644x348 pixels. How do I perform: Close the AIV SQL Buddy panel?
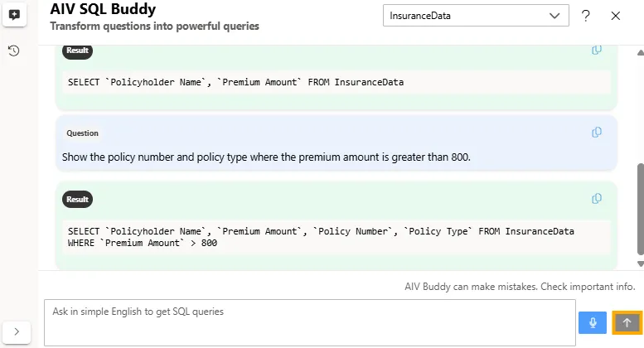(x=616, y=16)
